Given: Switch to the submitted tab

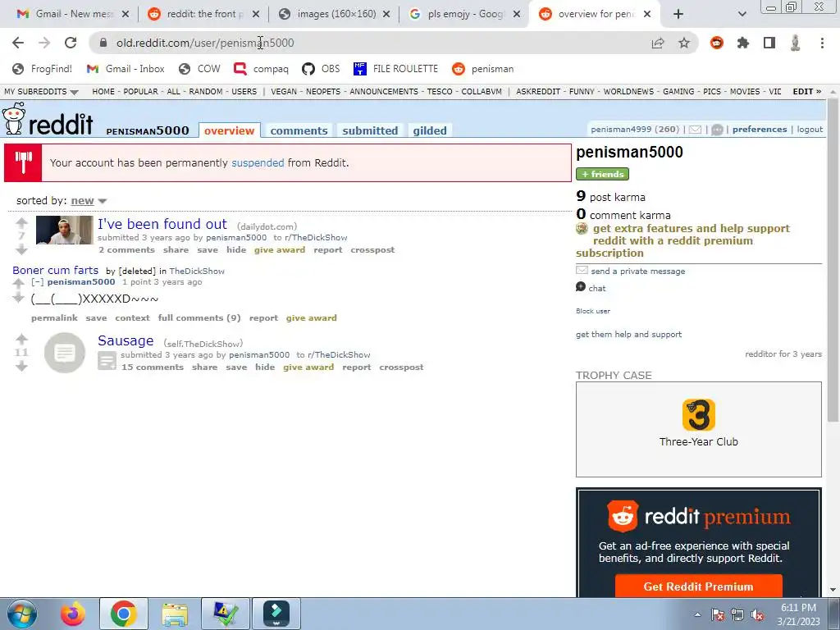Looking at the screenshot, I should click(370, 130).
